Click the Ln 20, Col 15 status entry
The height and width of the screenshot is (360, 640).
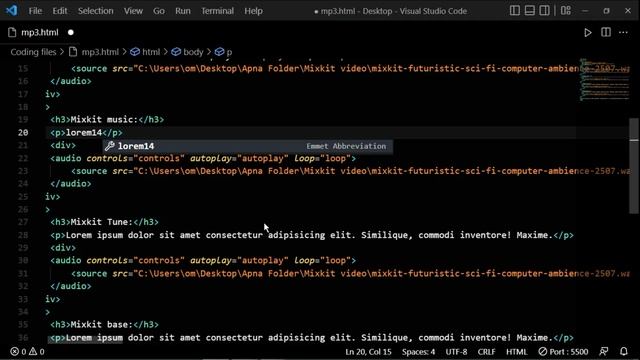(368, 351)
